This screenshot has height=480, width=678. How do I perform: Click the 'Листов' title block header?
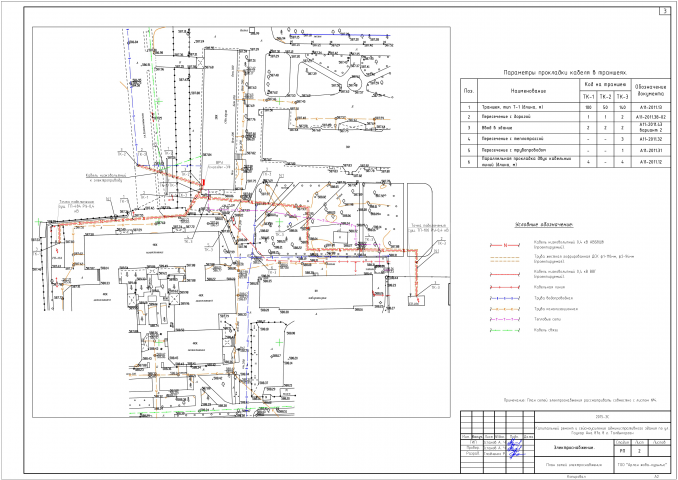coord(660,443)
